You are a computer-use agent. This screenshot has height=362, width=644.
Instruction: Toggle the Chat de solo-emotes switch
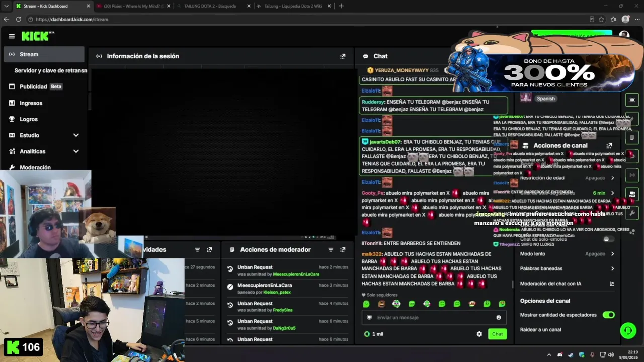[x=609, y=239]
